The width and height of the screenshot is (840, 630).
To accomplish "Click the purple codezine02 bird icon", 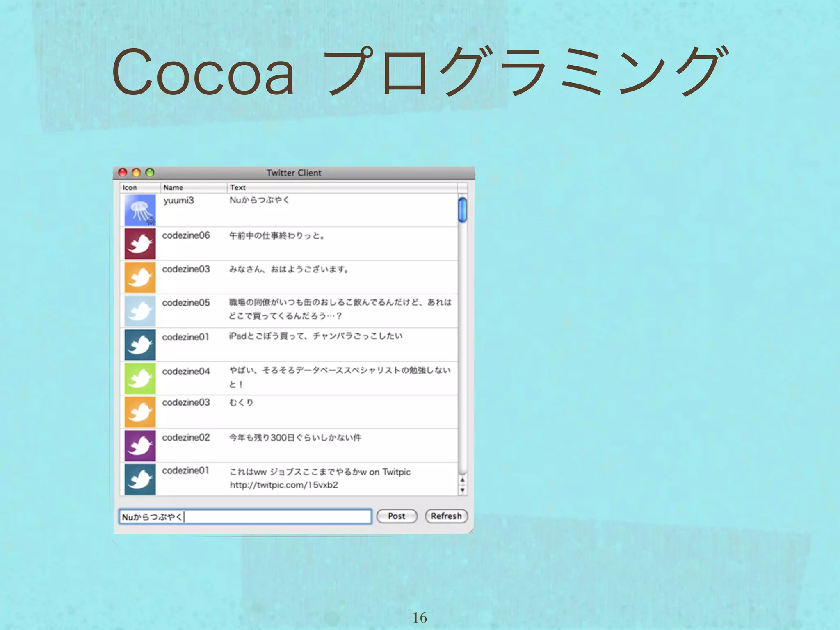I will click(140, 445).
